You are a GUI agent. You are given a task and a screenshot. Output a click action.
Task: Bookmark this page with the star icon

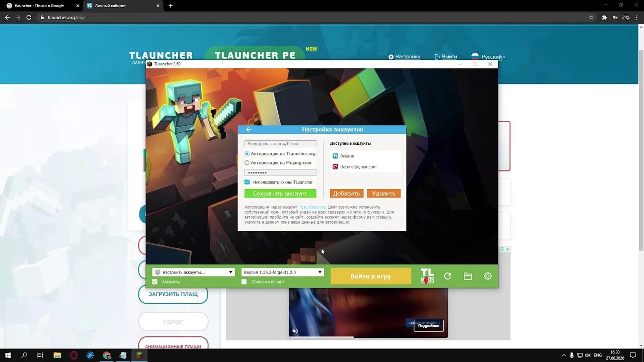[x=591, y=17]
